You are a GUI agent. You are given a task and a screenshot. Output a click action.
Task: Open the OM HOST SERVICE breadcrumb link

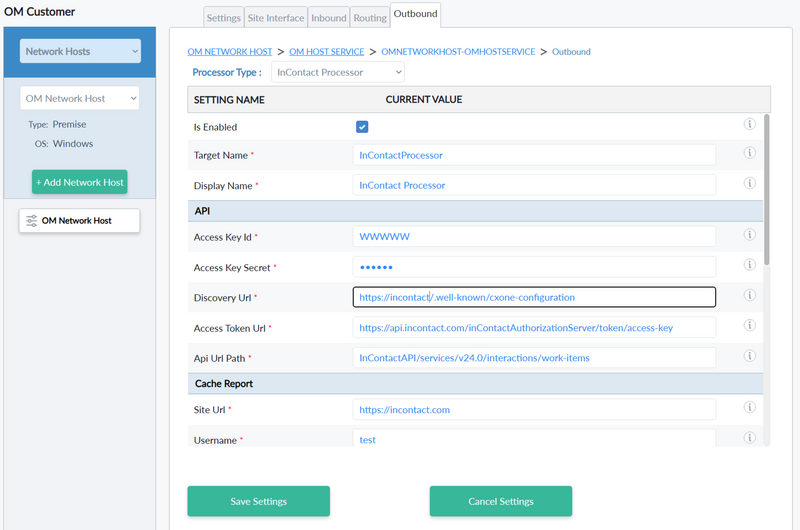click(x=327, y=52)
